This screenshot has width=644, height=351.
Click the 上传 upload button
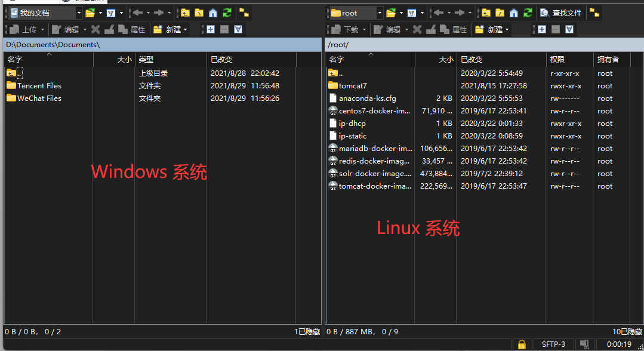pyautogui.click(x=24, y=30)
